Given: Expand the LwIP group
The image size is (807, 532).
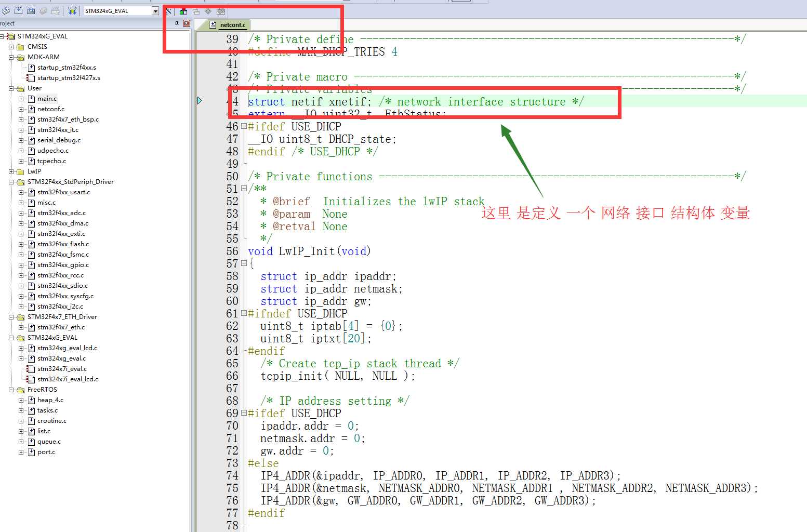Looking at the screenshot, I should 11,171.
